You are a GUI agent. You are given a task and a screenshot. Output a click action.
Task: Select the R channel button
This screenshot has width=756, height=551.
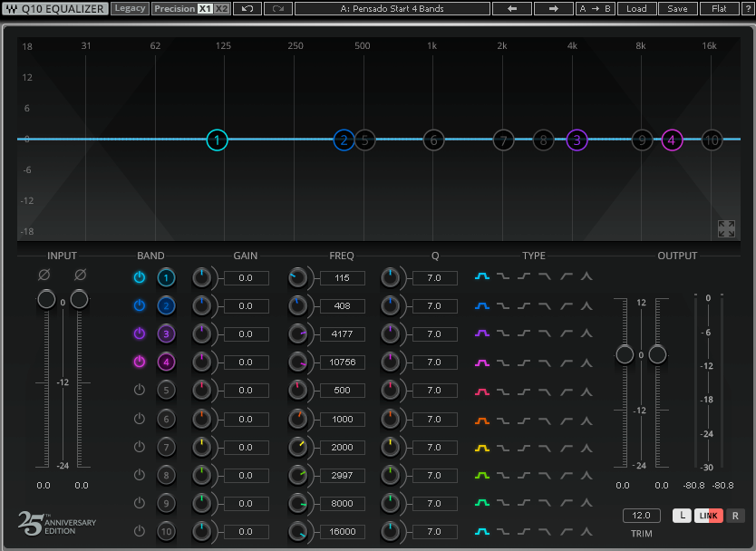point(735,516)
